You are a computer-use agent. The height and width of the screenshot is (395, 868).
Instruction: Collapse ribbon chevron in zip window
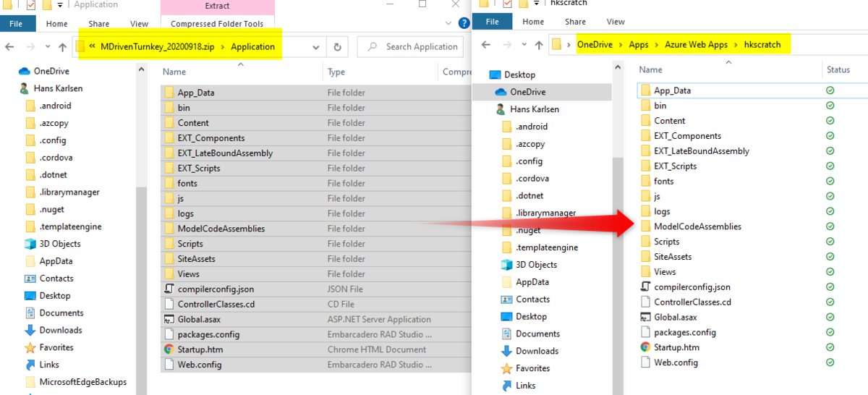(x=448, y=23)
